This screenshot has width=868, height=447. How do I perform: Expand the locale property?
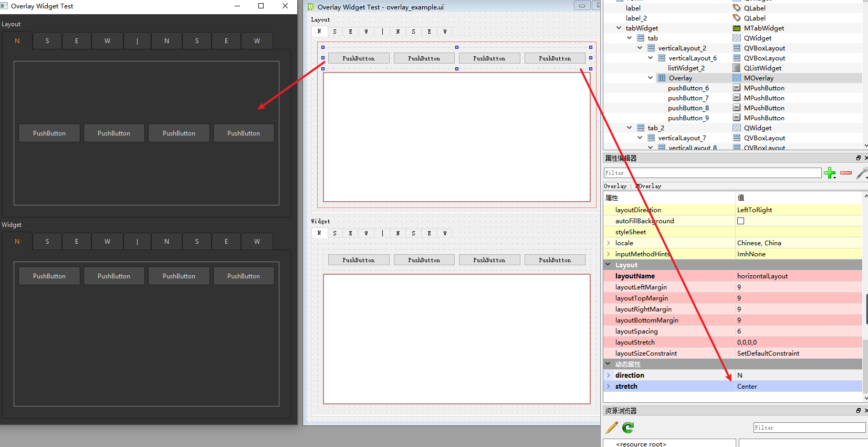pyautogui.click(x=609, y=243)
